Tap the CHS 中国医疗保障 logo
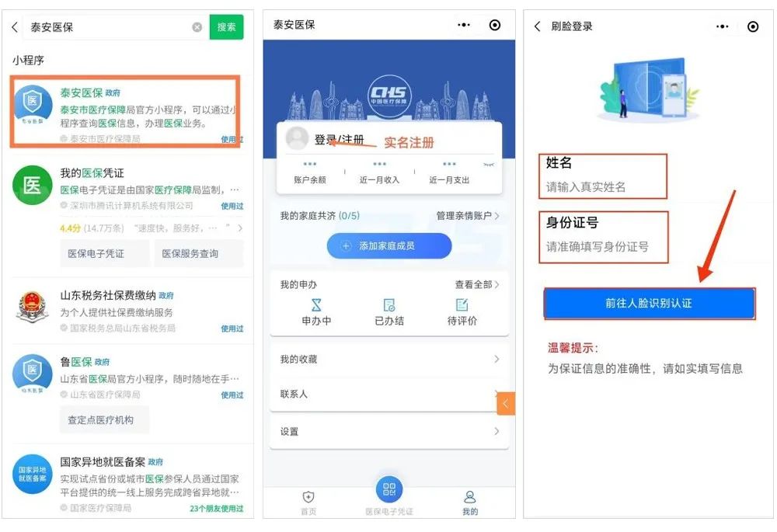Screen dimensions: 777x532 click(x=389, y=95)
